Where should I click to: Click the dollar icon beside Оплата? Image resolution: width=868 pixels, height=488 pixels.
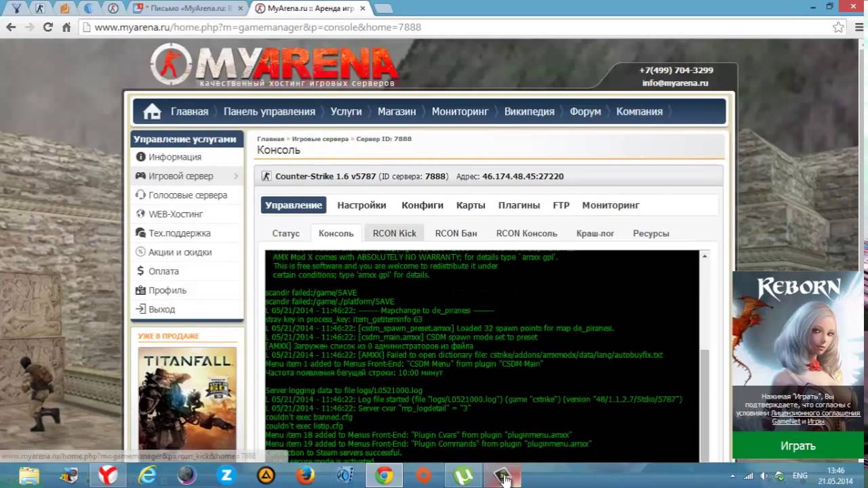140,270
